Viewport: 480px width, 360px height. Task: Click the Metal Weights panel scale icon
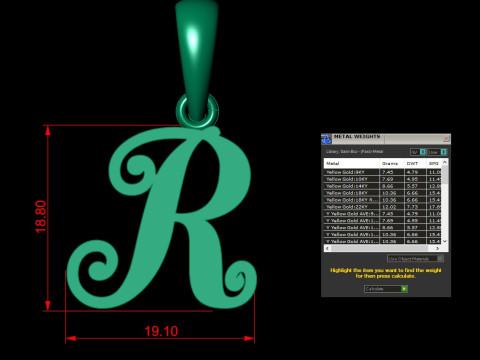[326, 139]
